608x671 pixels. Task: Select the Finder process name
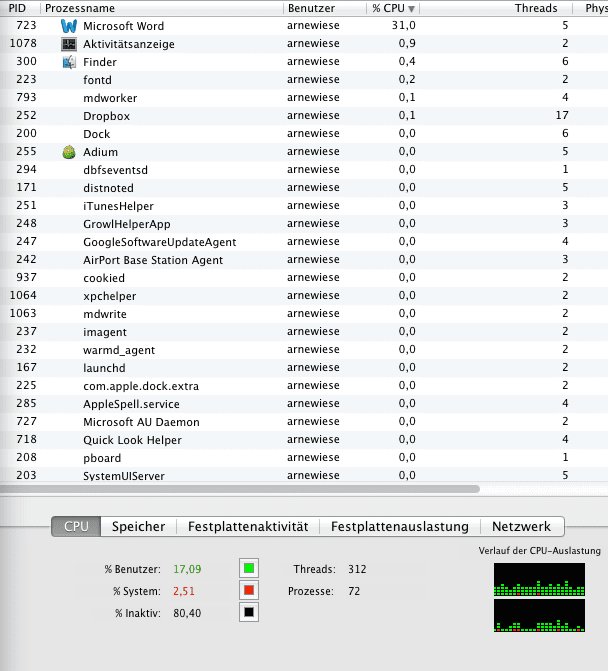(100, 62)
